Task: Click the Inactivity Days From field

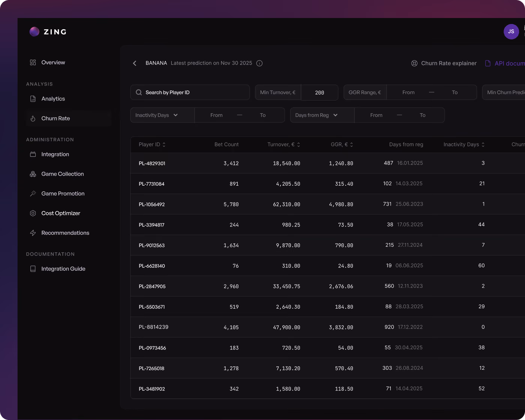Action: [216, 115]
